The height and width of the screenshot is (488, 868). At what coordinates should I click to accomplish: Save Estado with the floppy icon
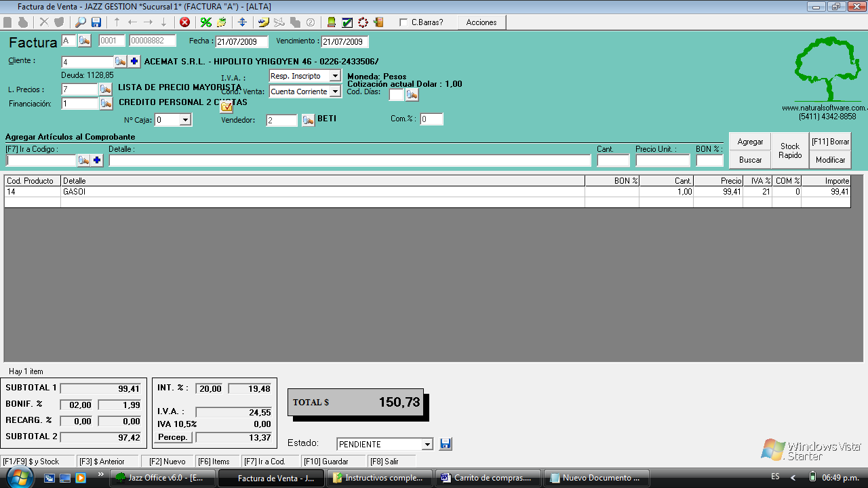(x=446, y=444)
